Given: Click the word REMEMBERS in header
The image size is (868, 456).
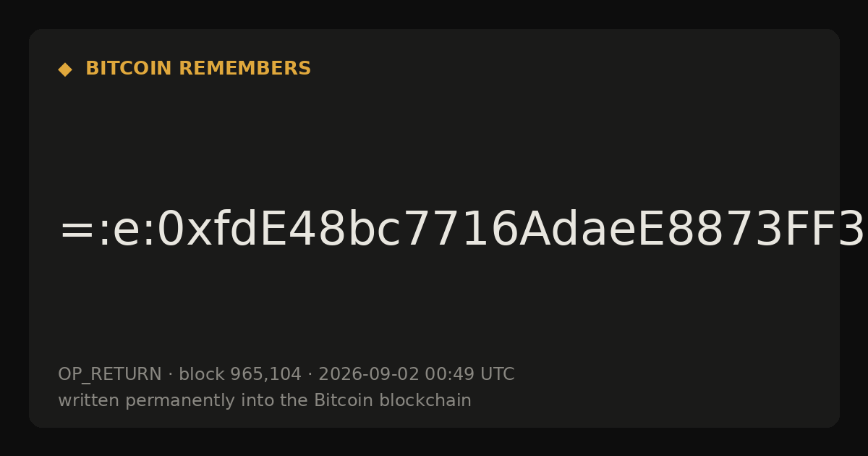Looking at the screenshot, I should [x=244, y=69].
